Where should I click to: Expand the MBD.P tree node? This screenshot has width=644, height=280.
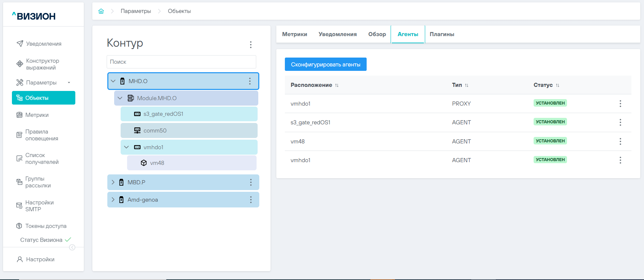[x=113, y=182]
